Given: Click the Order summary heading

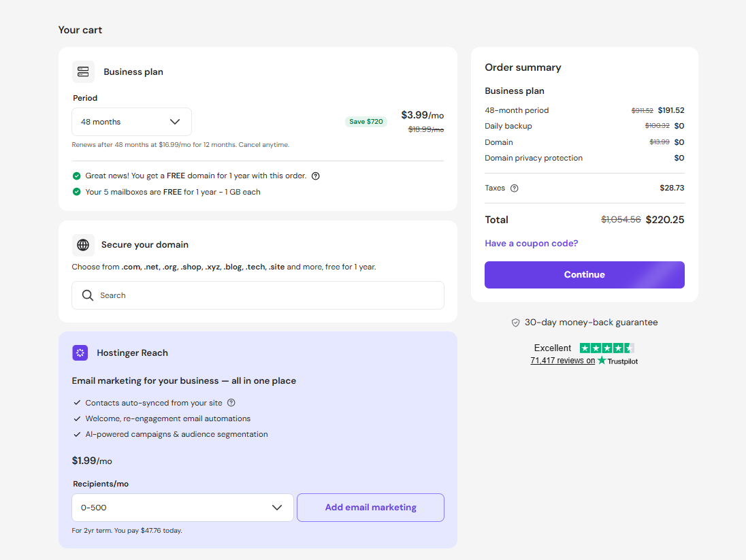Looking at the screenshot, I should [523, 67].
